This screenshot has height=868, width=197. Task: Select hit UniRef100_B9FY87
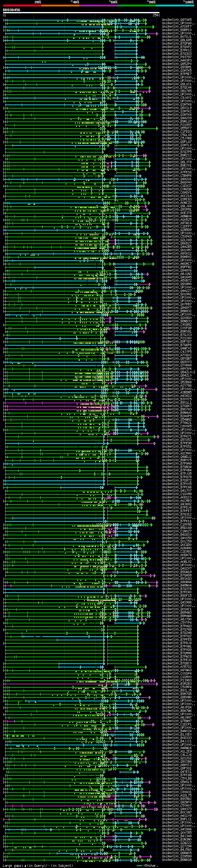[x=177, y=342]
